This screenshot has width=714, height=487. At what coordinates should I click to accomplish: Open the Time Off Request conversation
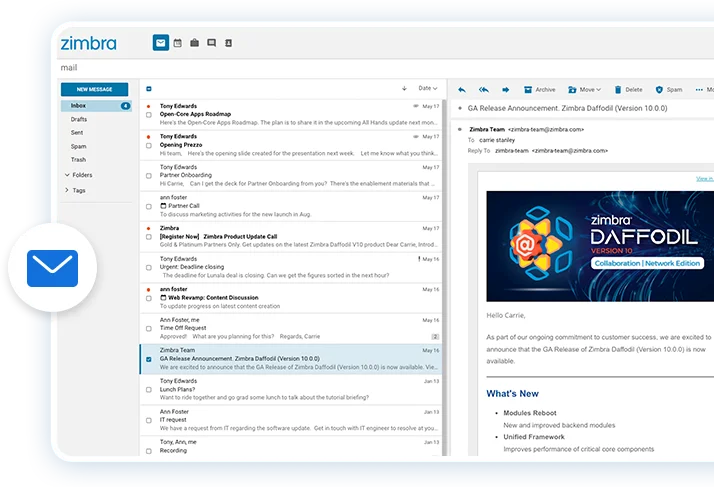click(x=291, y=328)
